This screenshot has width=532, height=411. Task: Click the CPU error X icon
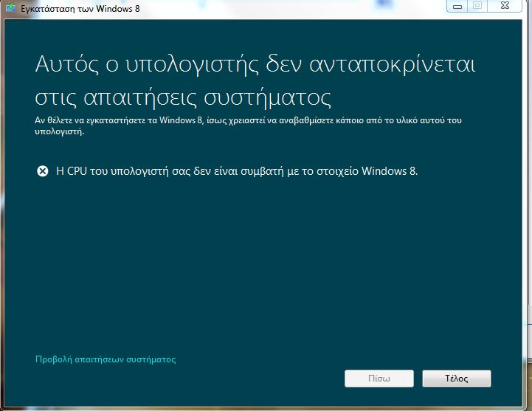point(42,171)
